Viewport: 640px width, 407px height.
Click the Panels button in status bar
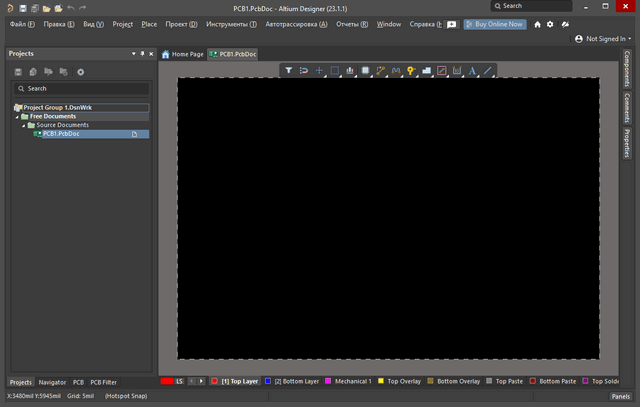(x=619, y=396)
